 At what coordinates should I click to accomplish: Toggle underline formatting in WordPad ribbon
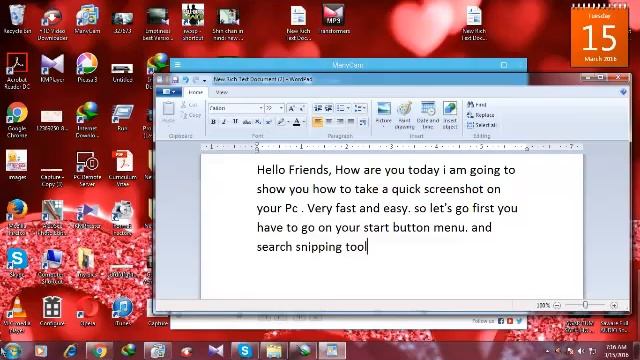(x=235, y=122)
